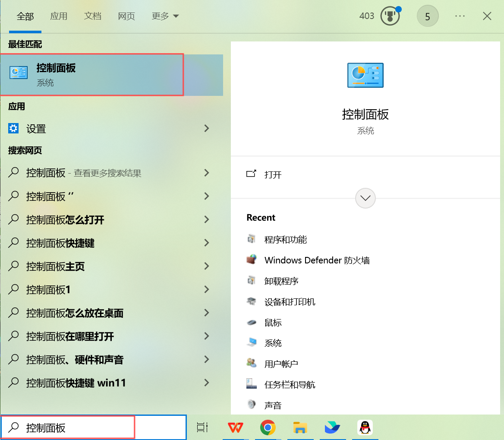The height and width of the screenshot is (440, 504).
Task: Launch Chrome from the taskbar
Action: tap(268, 427)
